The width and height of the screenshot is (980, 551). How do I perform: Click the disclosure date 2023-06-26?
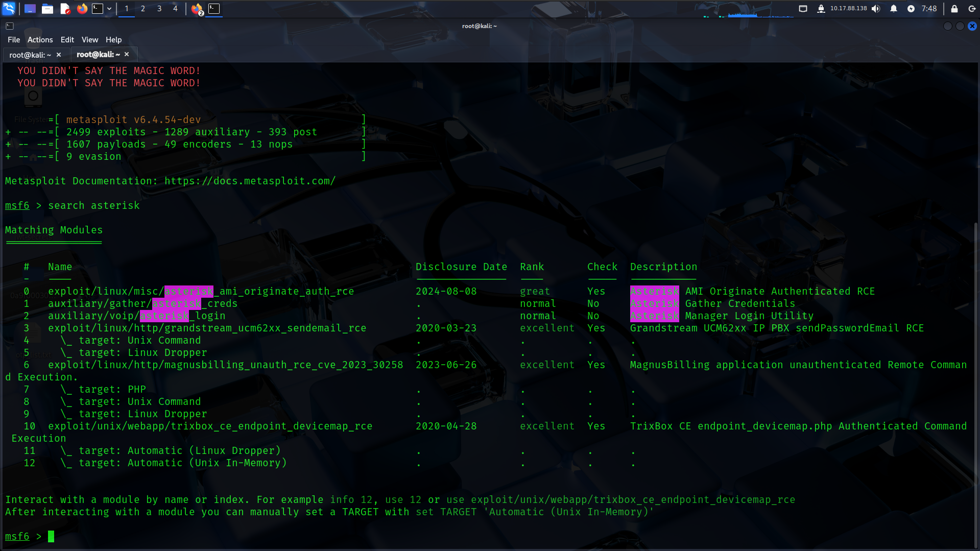(x=446, y=365)
